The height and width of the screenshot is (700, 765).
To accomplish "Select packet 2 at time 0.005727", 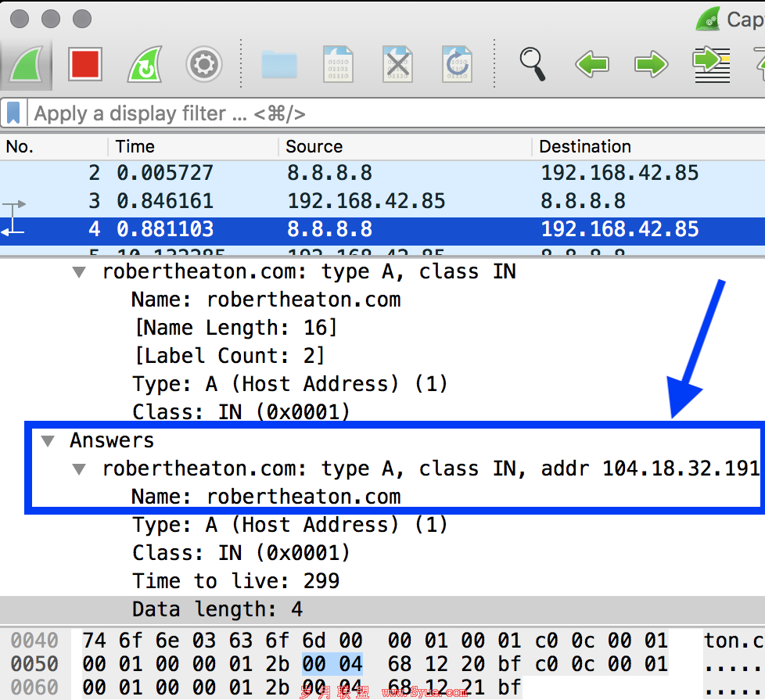I will pyautogui.click(x=382, y=173).
